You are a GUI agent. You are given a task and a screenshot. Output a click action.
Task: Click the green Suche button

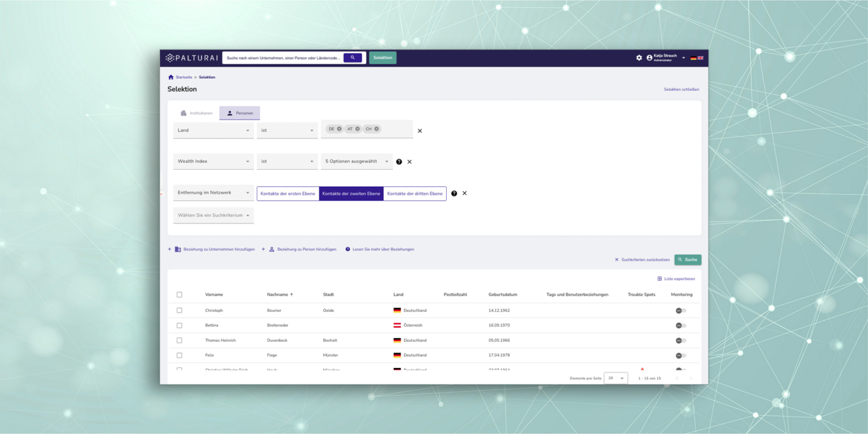(688, 260)
